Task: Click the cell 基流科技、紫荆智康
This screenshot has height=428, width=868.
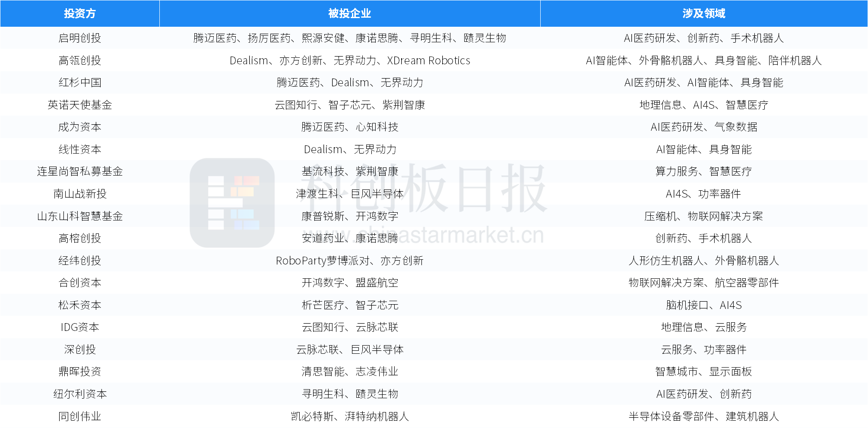Action: 350,171
